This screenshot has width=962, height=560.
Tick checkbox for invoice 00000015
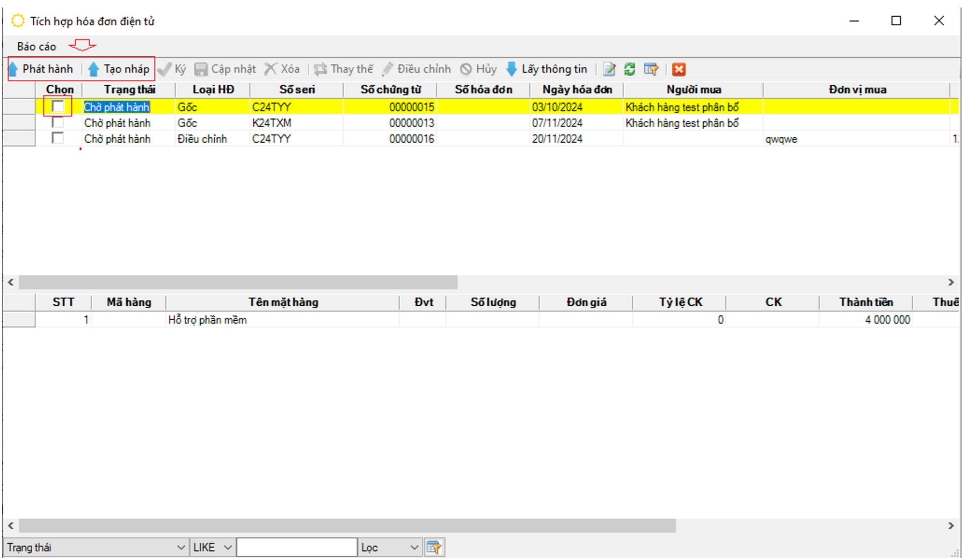tap(58, 107)
